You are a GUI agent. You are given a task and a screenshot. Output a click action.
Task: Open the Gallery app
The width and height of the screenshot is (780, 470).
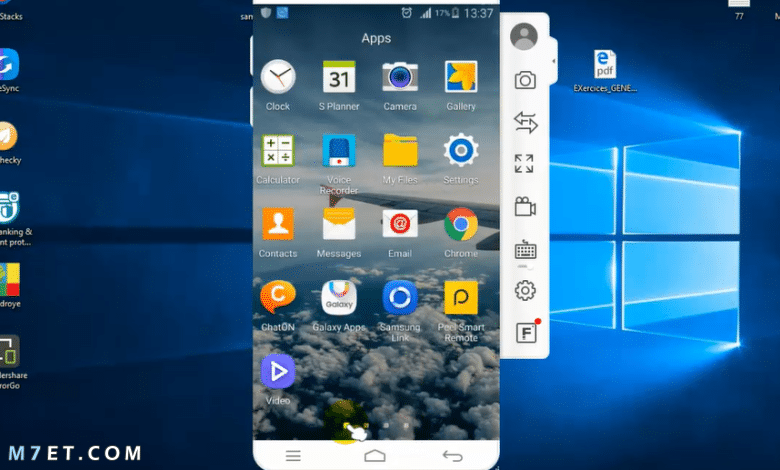pyautogui.click(x=461, y=77)
